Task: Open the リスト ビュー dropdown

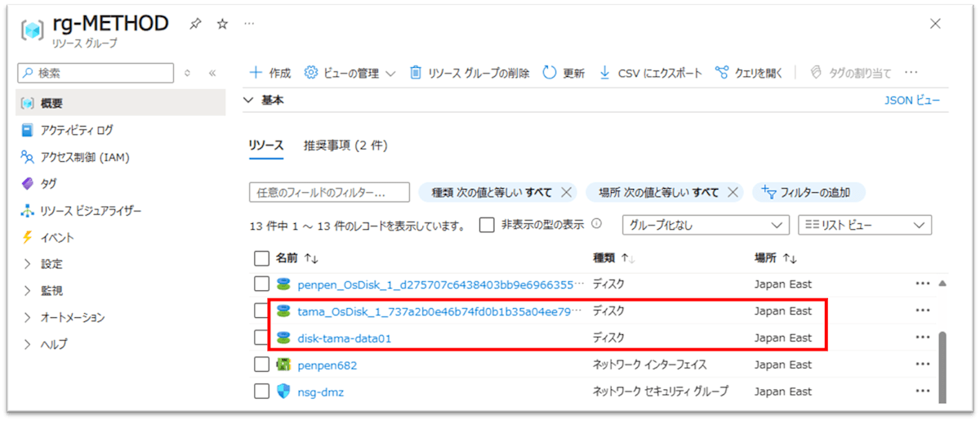Action: (864, 225)
